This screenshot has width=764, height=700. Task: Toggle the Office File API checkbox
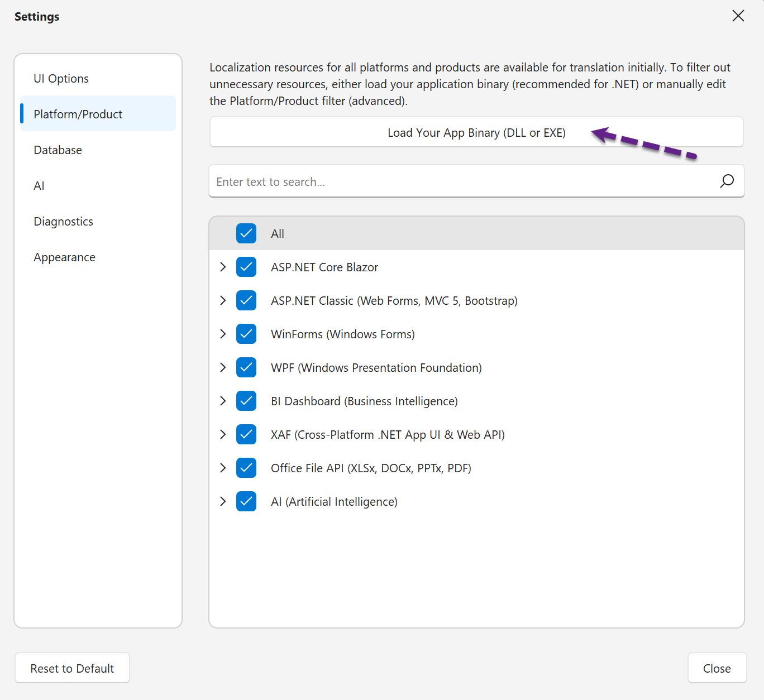[x=246, y=468]
